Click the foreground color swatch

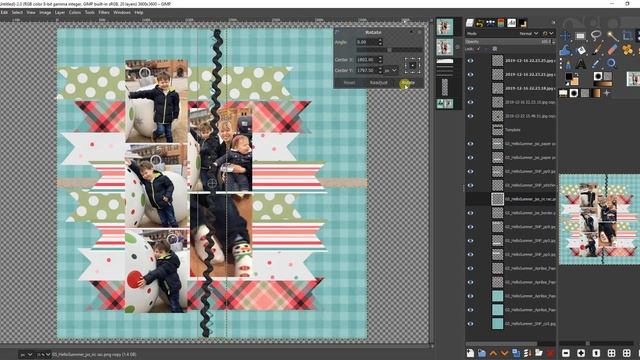coord(569,76)
